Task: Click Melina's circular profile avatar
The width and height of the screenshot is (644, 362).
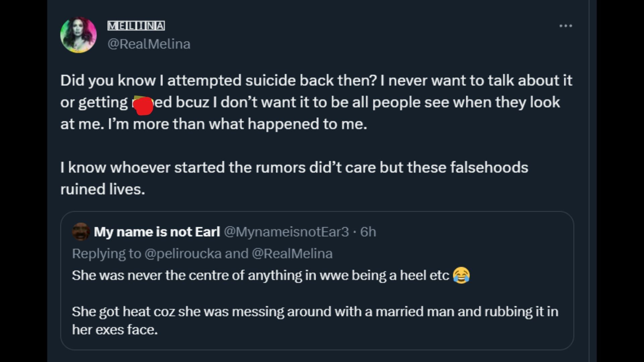Action: pos(78,35)
